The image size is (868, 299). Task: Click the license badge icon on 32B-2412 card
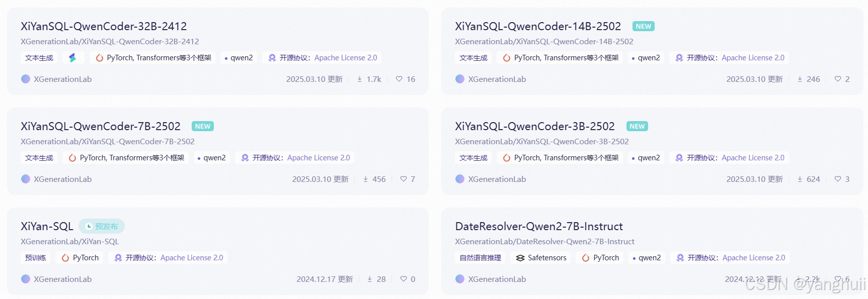point(272,58)
